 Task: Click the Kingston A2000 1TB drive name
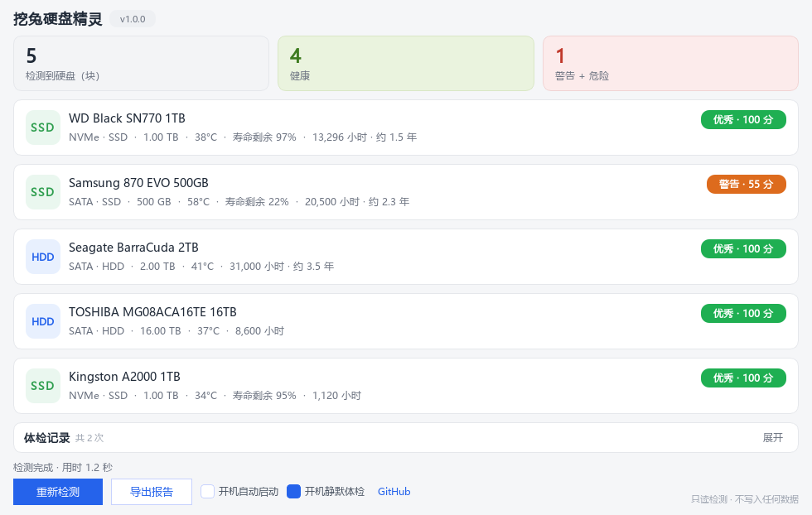pos(125,378)
